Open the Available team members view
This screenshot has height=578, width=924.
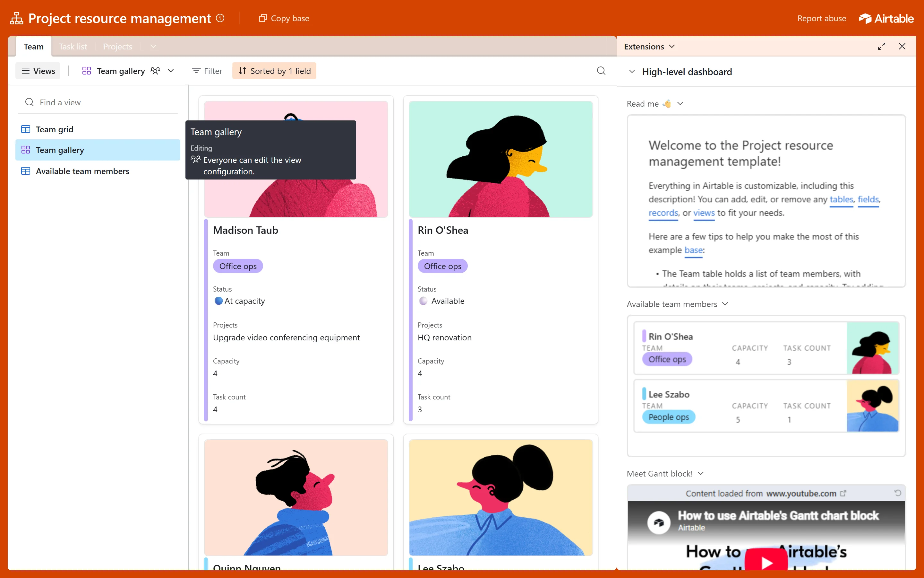coord(98,171)
